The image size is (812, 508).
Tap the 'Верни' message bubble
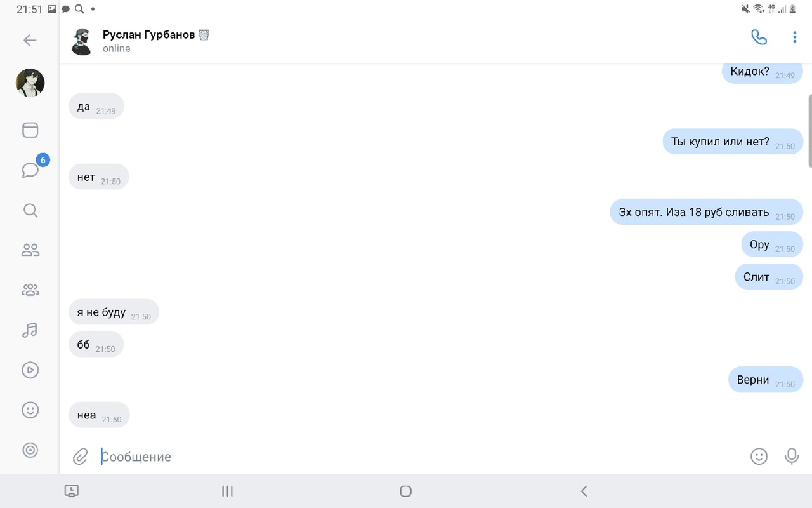coord(766,380)
